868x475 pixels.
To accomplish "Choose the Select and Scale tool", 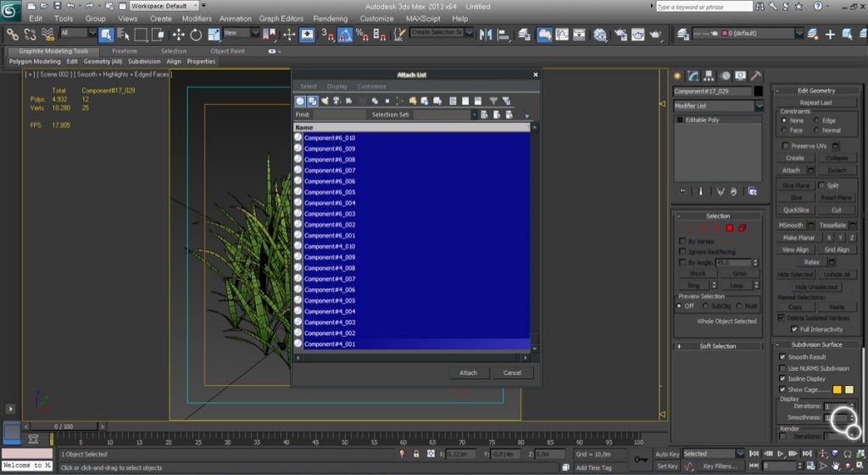I will (214, 34).
